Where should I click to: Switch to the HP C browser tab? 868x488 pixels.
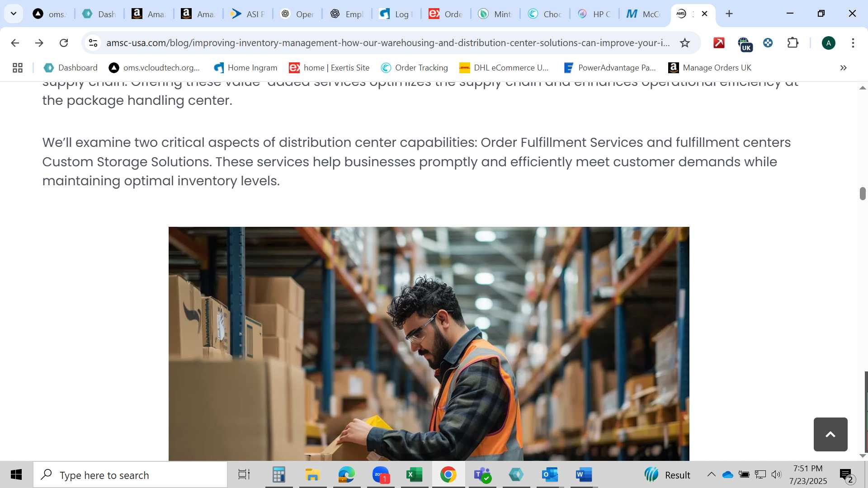coord(594,14)
